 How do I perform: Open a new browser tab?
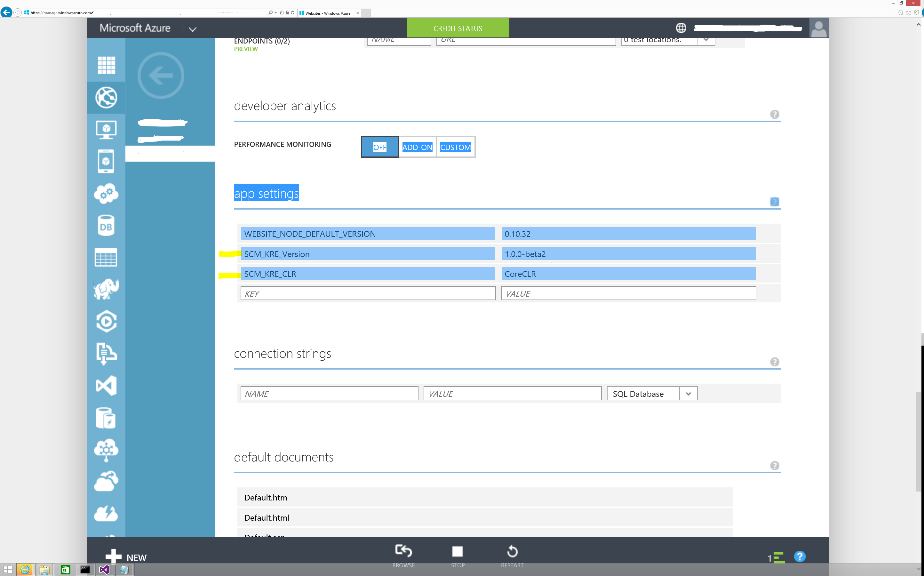[366, 13]
